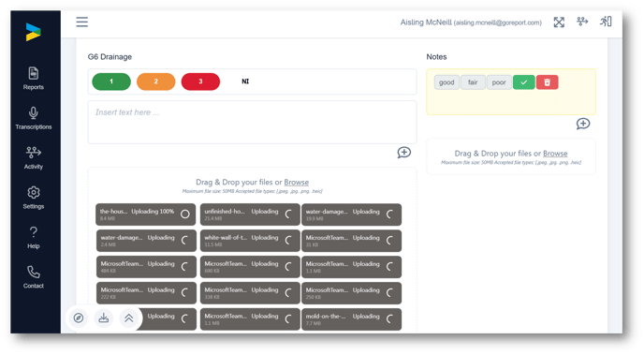Click Browse link in main upload area

point(296,182)
